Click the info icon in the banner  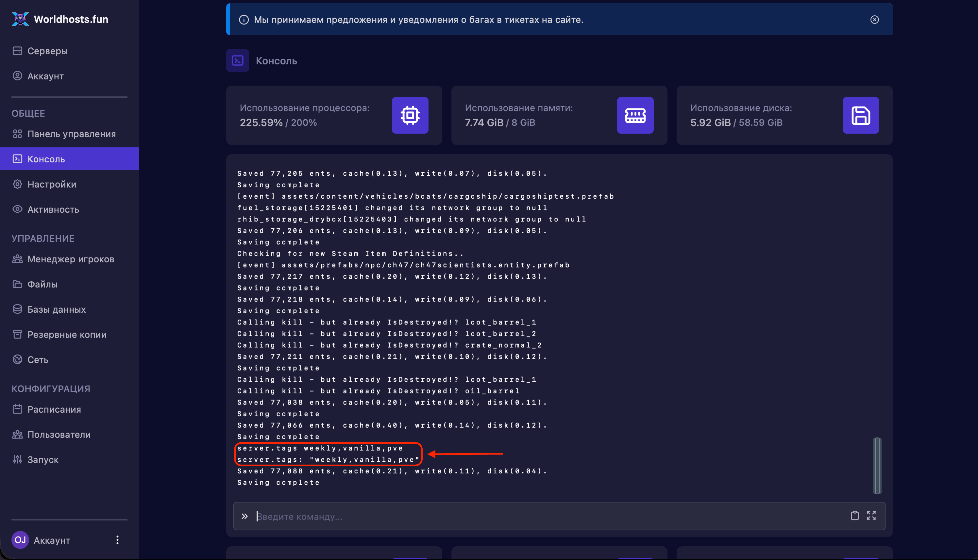tap(244, 20)
